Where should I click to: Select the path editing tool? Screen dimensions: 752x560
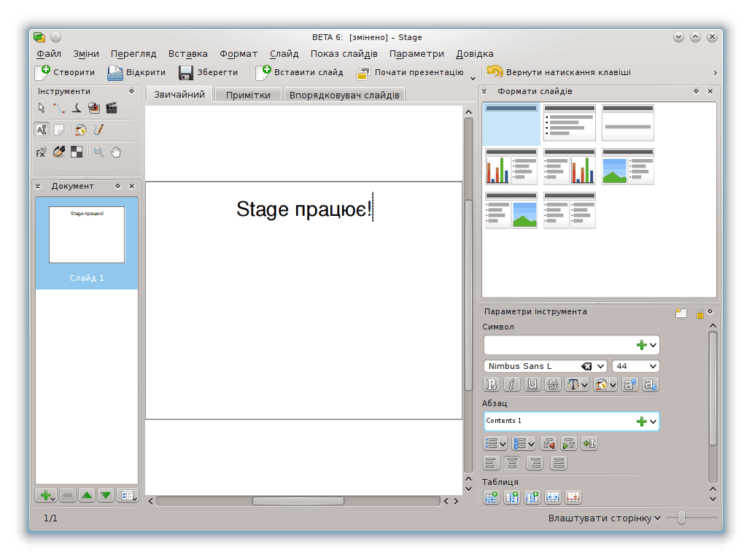click(x=59, y=108)
